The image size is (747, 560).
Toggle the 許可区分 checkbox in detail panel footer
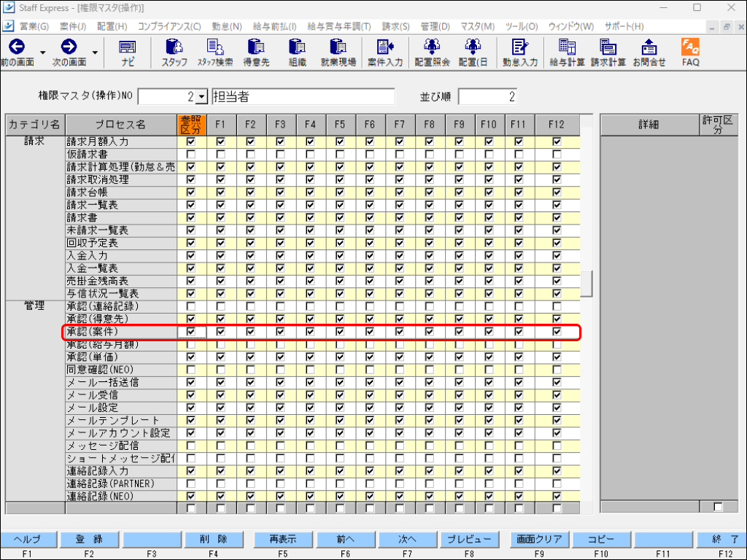[718, 507]
